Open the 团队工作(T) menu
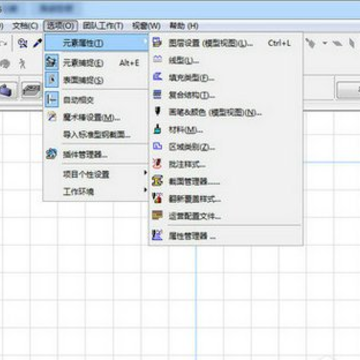The height and width of the screenshot is (360, 360). [103, 26]
